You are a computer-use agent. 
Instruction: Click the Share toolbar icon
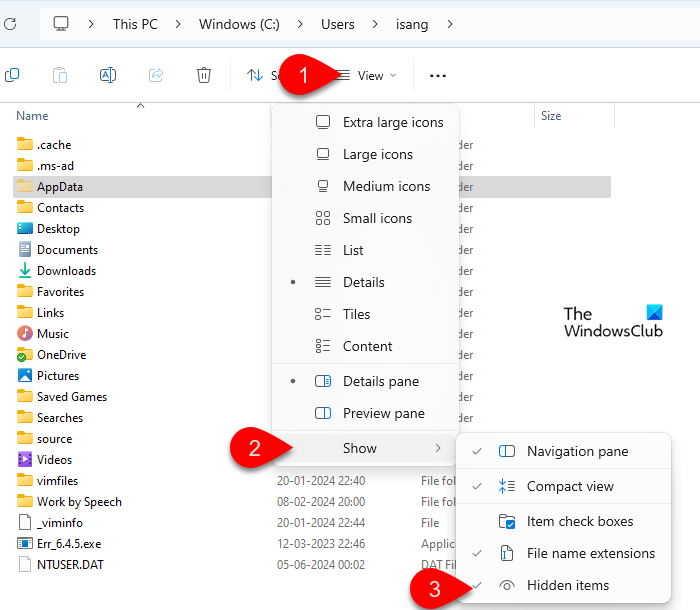click(x=156, y=75)
